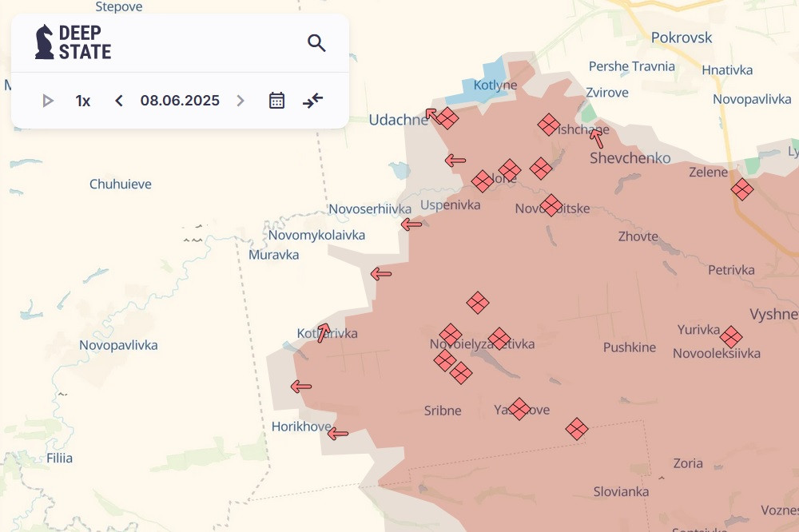Open the calendar date picker icon
The width and height of the screenshot is (799, 532).
click(276, 100)
